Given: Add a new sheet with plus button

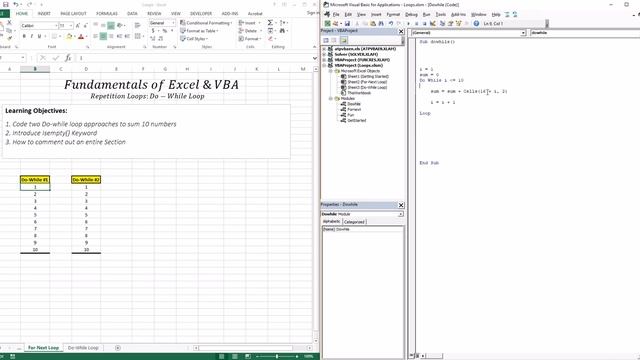Looking at the screenshot, I should click(x=118, y=348).
